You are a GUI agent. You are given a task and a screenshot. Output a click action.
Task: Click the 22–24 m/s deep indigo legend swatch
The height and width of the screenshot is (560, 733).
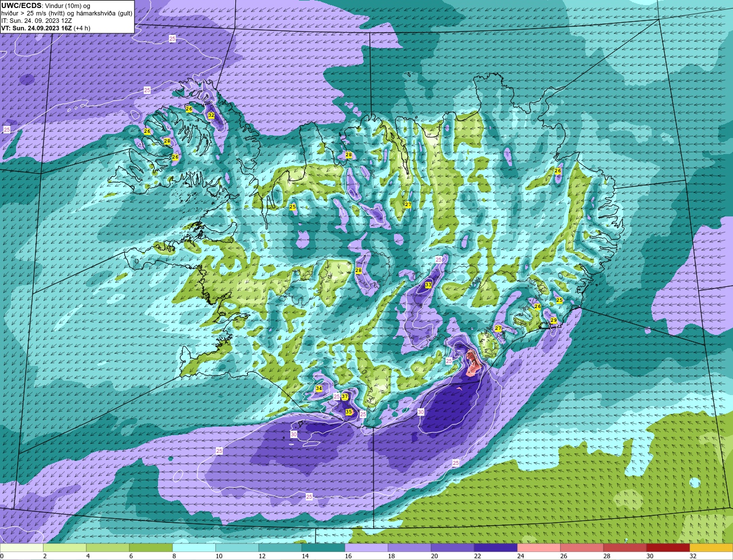[x=496, y=547]
